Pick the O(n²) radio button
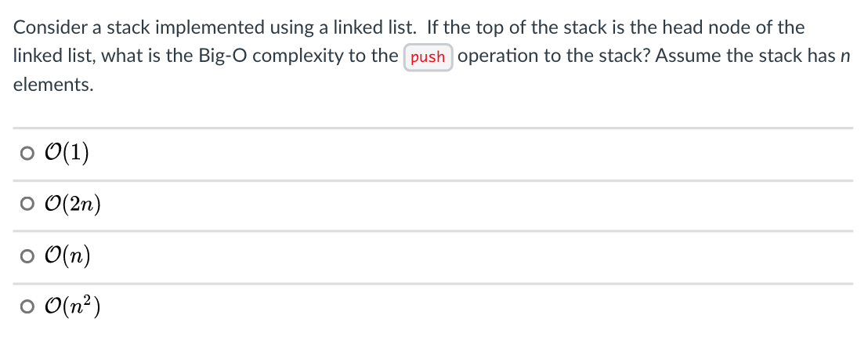The height and width of the screenshot is (337, 868). pyautogui.click(x=27, y=307)
